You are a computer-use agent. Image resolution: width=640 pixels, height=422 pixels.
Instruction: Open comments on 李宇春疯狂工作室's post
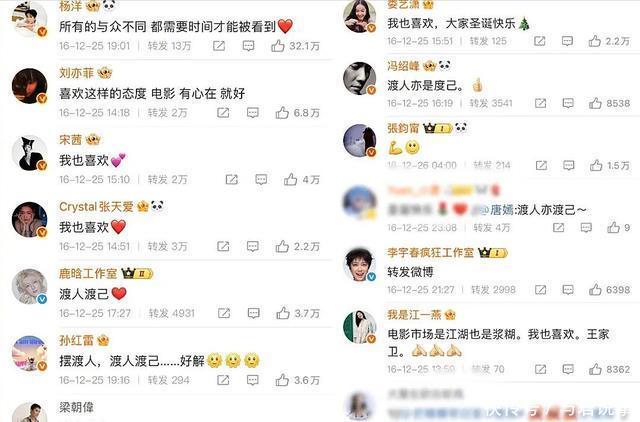568,289
